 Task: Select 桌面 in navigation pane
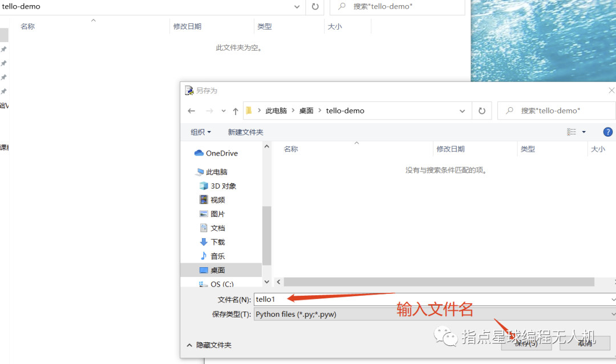point(221,270)
